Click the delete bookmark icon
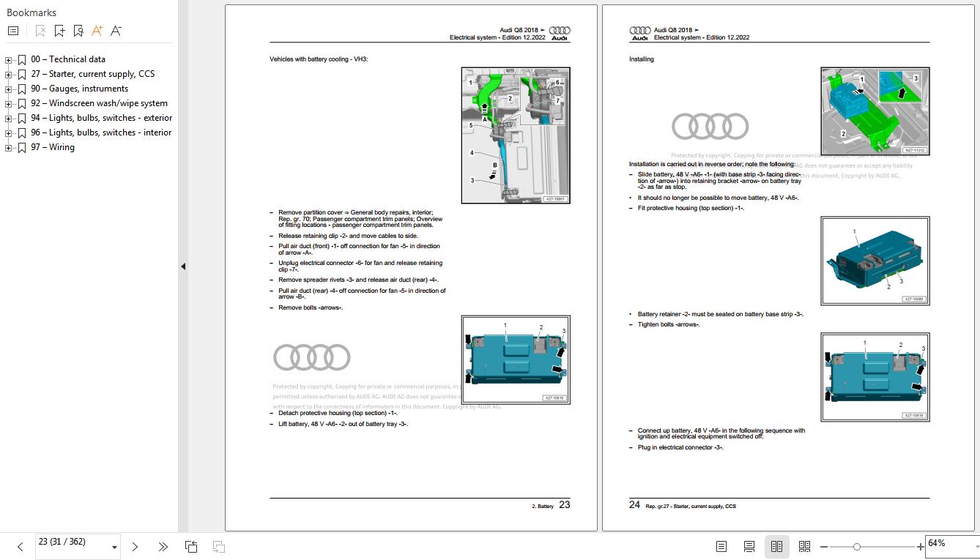 tap(40, 31)
